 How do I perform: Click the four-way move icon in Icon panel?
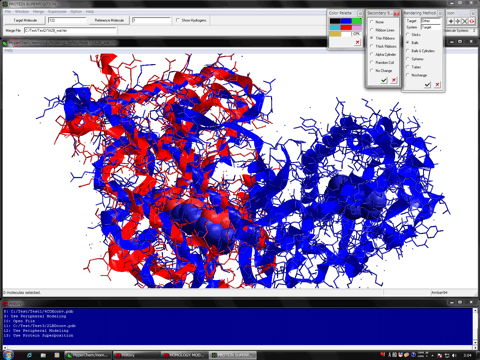(x=458, y=21)
